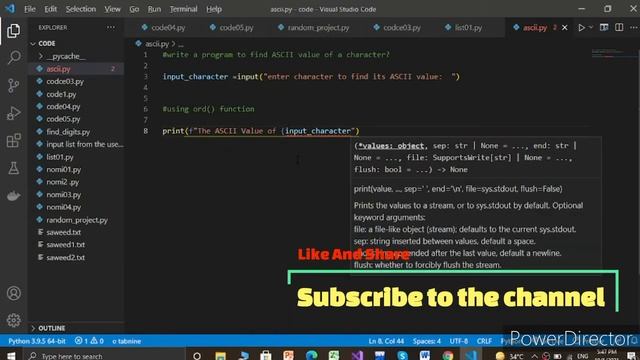The height and width of the screenshot is (360, 640).
Task: Change end of line sequence CRLF
Action: (x=484, y=341)
